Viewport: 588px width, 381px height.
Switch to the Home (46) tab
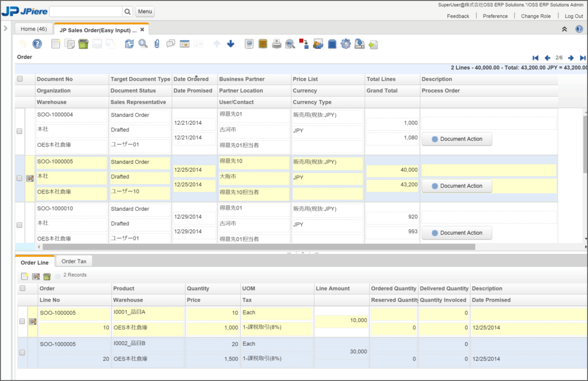pos(34,29)
